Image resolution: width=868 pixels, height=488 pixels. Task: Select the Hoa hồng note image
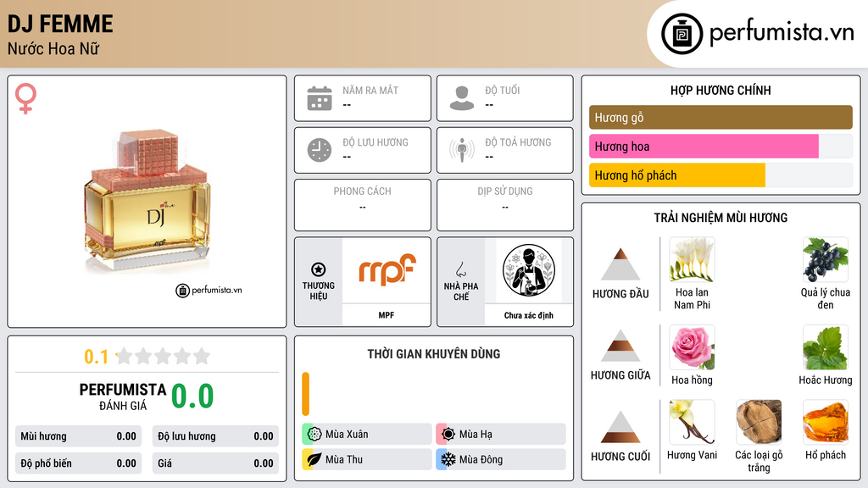click(x=692, y=347)
